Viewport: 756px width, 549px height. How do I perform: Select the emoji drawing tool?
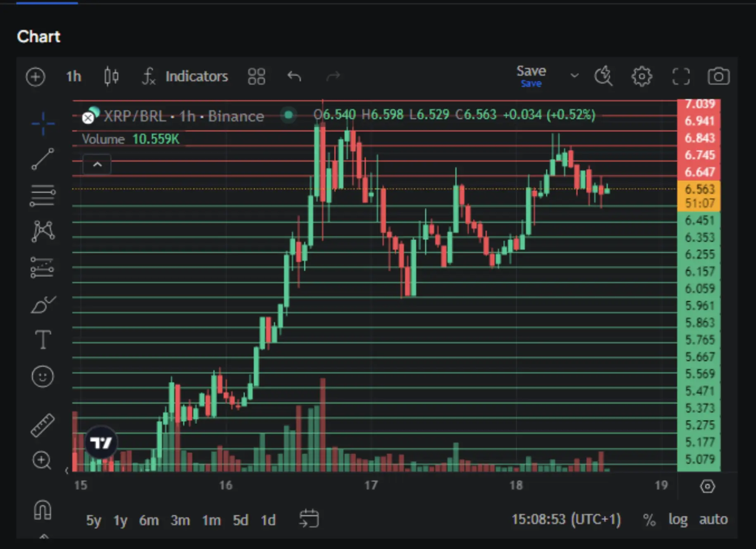[42, 376]
